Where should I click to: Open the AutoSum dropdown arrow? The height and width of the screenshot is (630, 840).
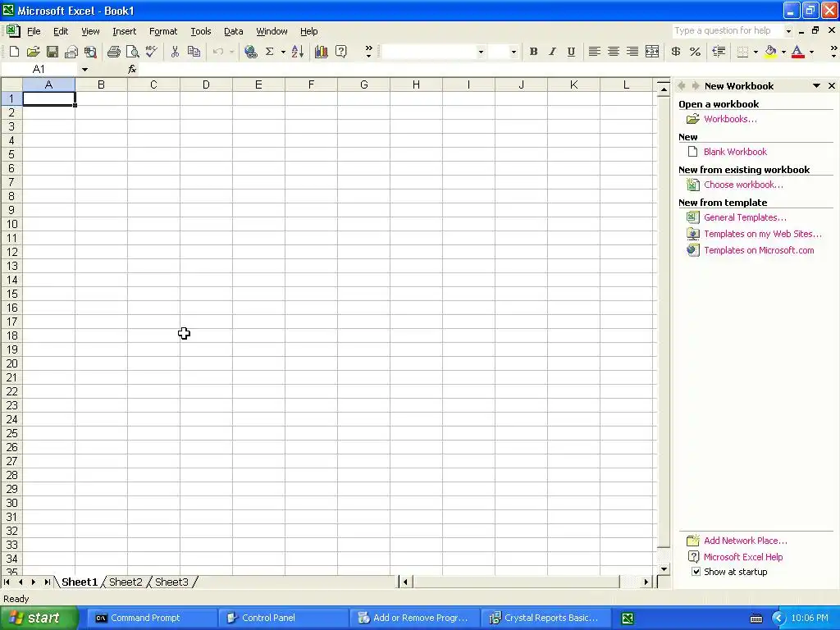coord(283,52)
